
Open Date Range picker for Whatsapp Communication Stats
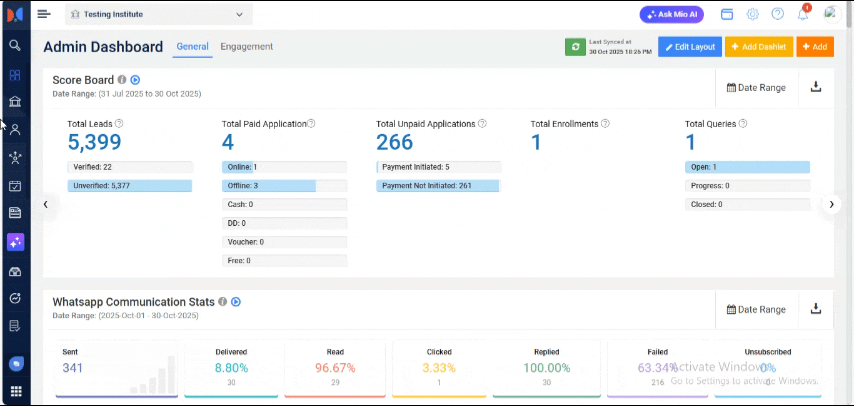(x=756, y=309)
